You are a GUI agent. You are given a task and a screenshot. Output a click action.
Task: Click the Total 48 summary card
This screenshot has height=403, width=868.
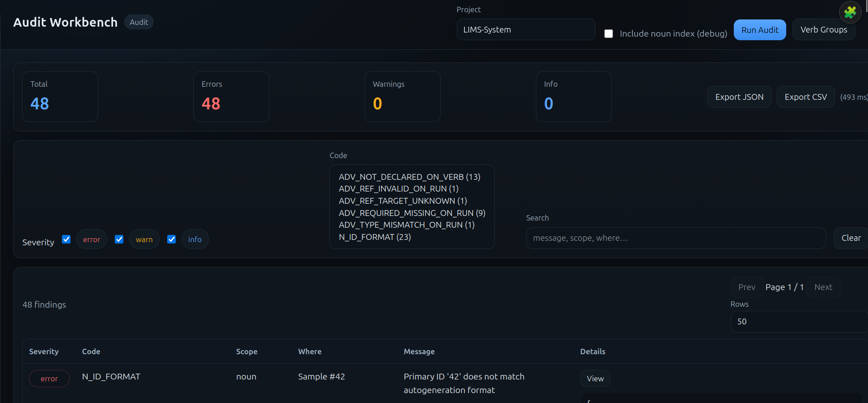tap(60, 97)
